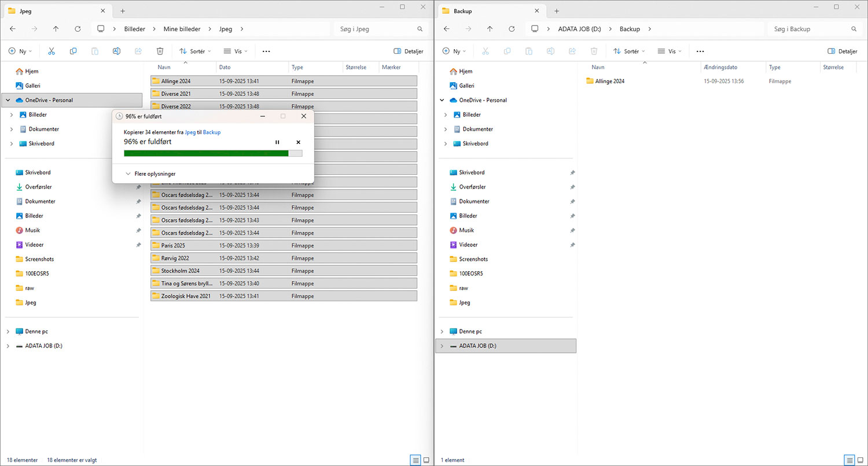Refresh the Backup folder window
The width and height of the screenshot is (868, 466).
click(512, 29)
